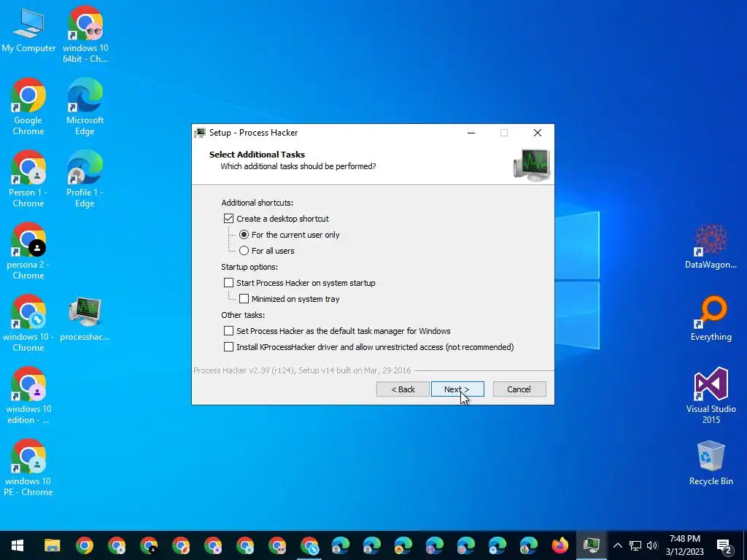Go back with the Back button

point(403,389)
